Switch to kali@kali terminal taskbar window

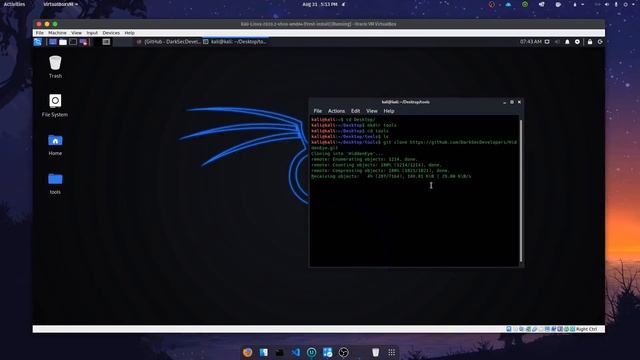point(235,42)
